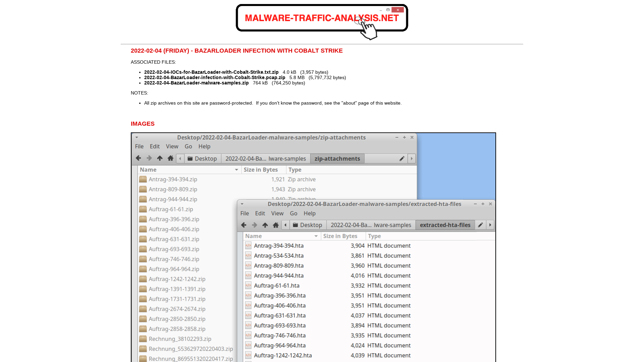Click archive icon beside Auftrag-1391-1391.zip
The image size is (644, 362).
(x=143, y=289)
